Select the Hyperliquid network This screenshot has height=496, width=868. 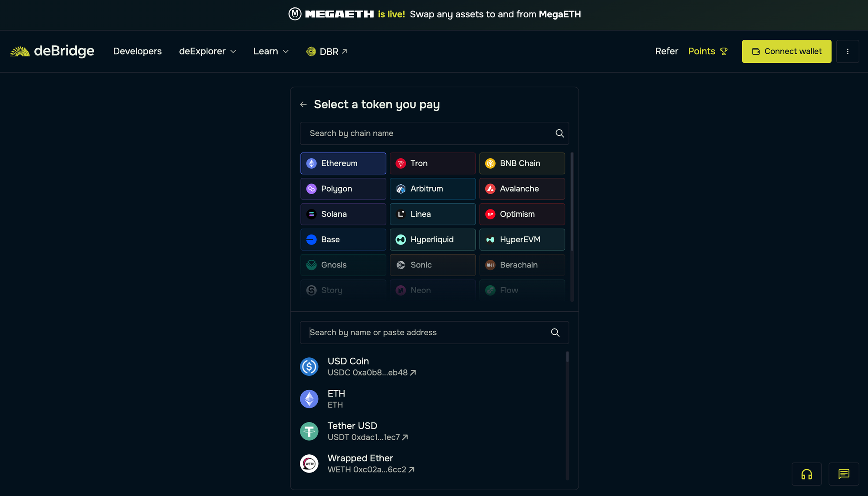pyautogui.click(x=432, y=239)
